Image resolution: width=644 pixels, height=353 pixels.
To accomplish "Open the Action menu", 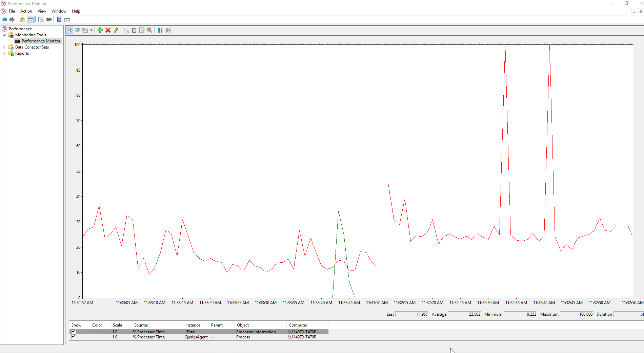I will coord(26,11).
